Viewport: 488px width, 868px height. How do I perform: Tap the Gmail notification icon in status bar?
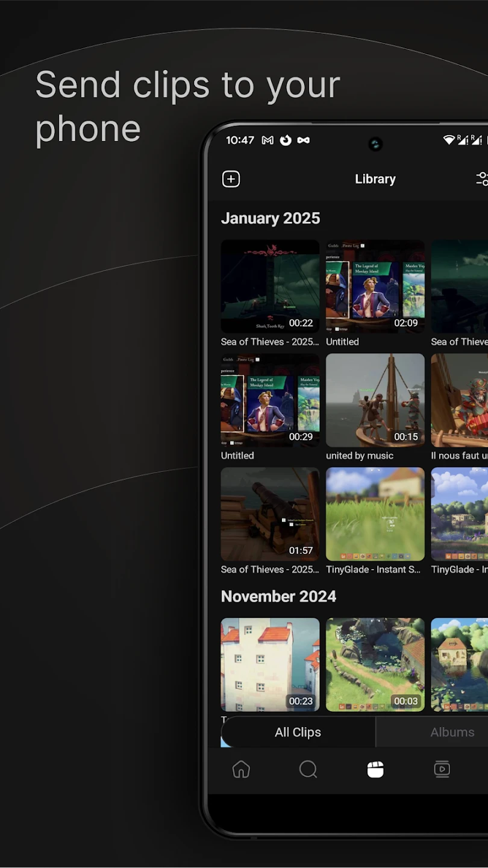coord(267,140)
